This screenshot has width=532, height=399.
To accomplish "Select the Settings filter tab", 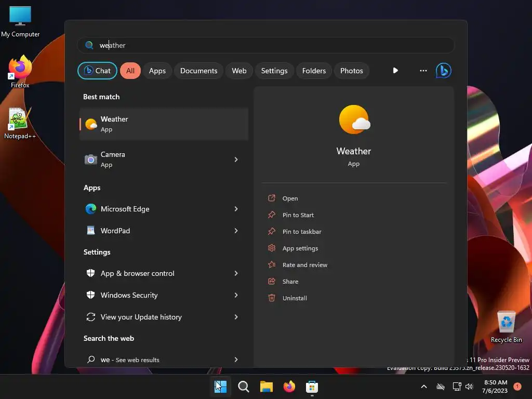I will (x=274, y=71).
